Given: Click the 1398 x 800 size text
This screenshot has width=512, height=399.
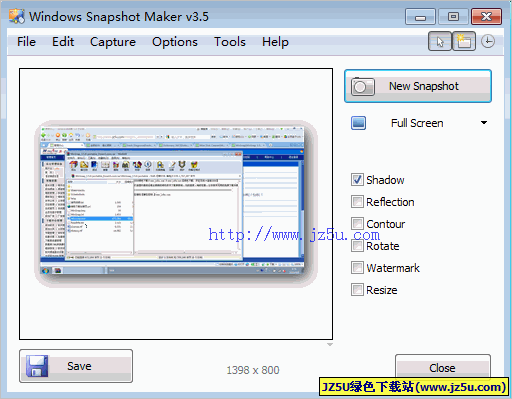Looking at the screenshot, I should point(253,370).
